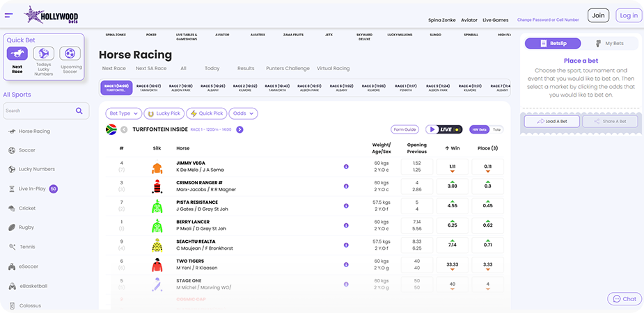Click info icon for Jimmy Vega
Image resolution: width=644 pixels, height=313 pixels.
click(346, 166)
